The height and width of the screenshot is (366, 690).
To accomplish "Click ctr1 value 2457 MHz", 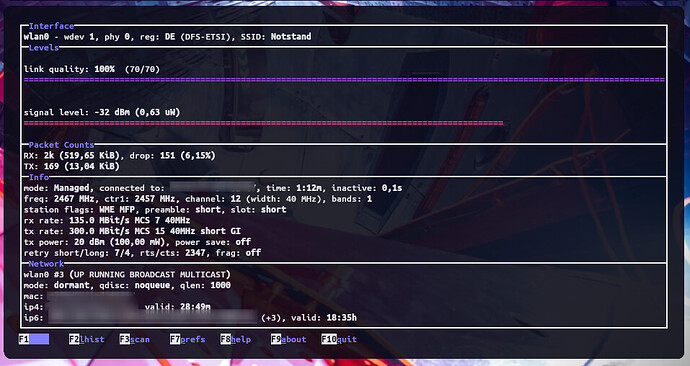I will (x=155, y=199).
